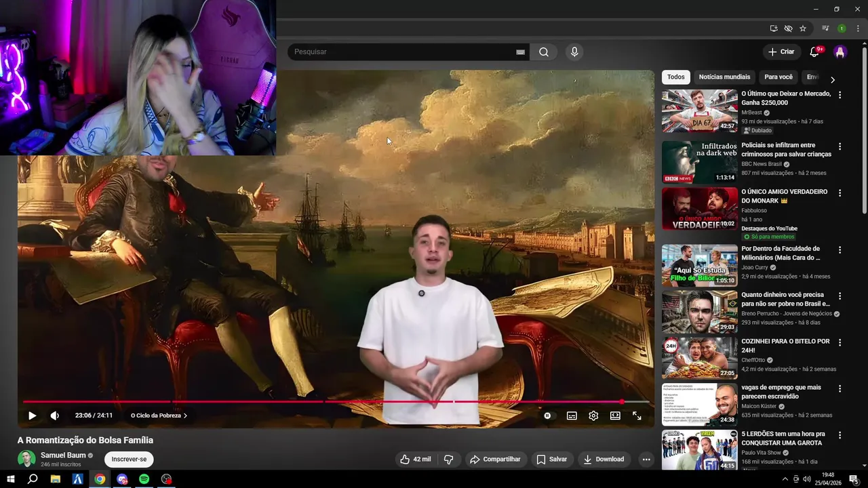Play the paused video
This screenshot has height=488, width=868.
[32, 415]
